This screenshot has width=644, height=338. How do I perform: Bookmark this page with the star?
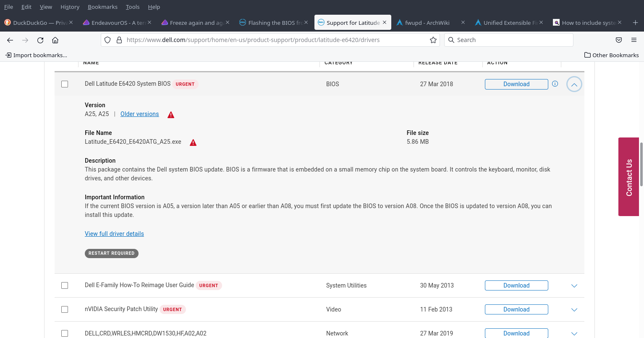(x=433, y=40)
